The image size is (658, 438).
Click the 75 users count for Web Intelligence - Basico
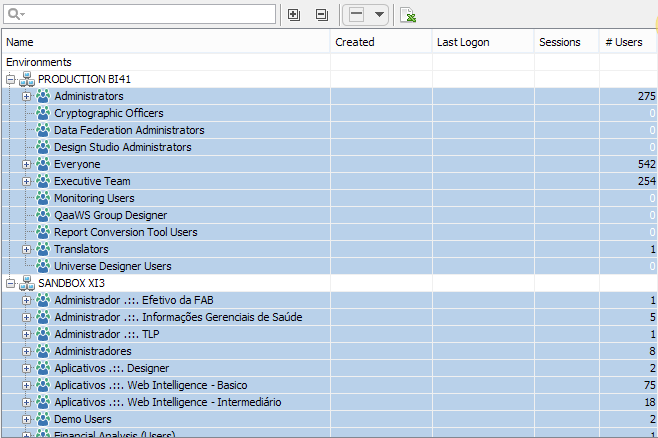[x=650, y=385]
